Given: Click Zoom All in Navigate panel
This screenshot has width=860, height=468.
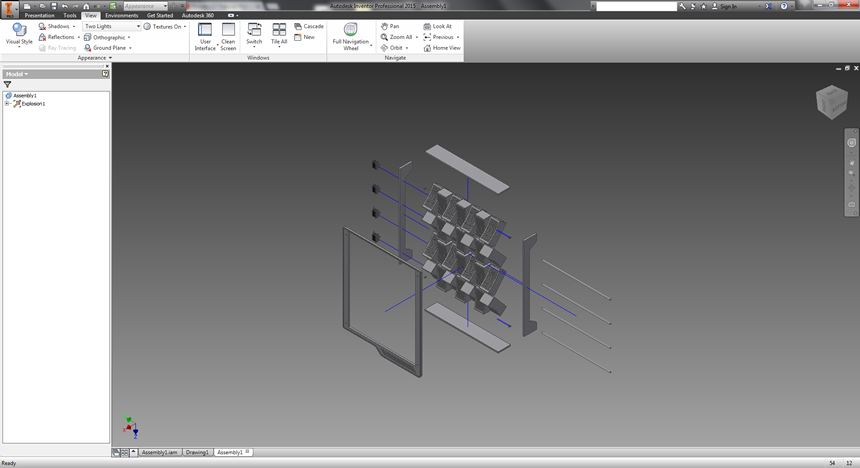Looking at the screenshot, I should tap(397, 37).
